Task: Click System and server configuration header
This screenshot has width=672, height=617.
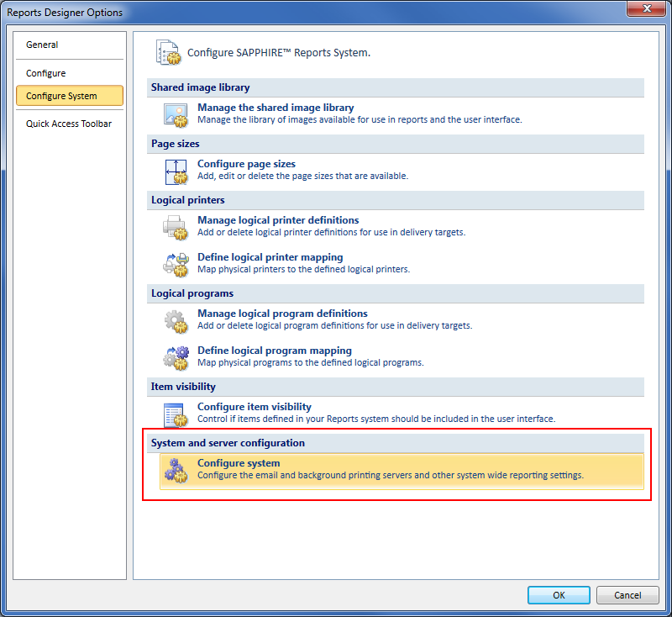Action: (x=395, y=443)
